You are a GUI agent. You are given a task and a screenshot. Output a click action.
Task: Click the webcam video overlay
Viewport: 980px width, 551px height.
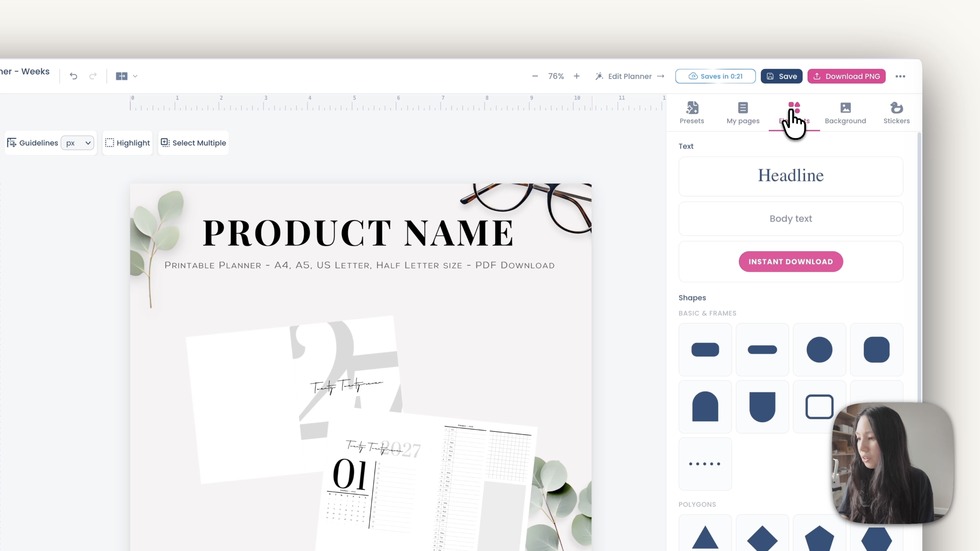click(x=893, y=463)
